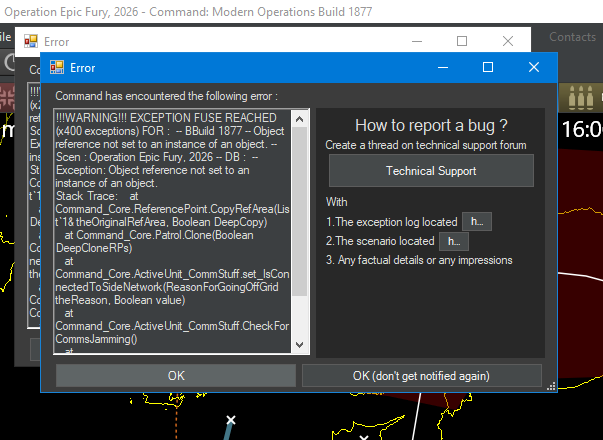Minimize the front Error dialog
Image resolution: width=603 pixels, height=440 pixels.
(443, 67)
